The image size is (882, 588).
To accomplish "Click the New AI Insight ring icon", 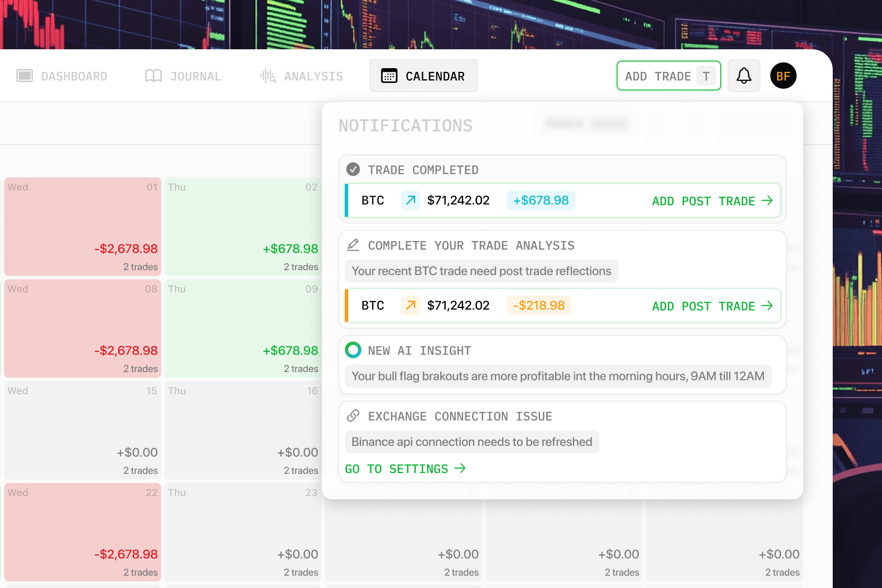I will 353,350.
